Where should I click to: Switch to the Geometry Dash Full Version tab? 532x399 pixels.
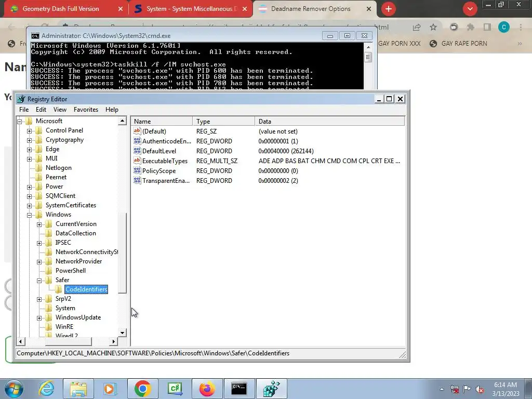pyautogui.click(x=61, y=9)
